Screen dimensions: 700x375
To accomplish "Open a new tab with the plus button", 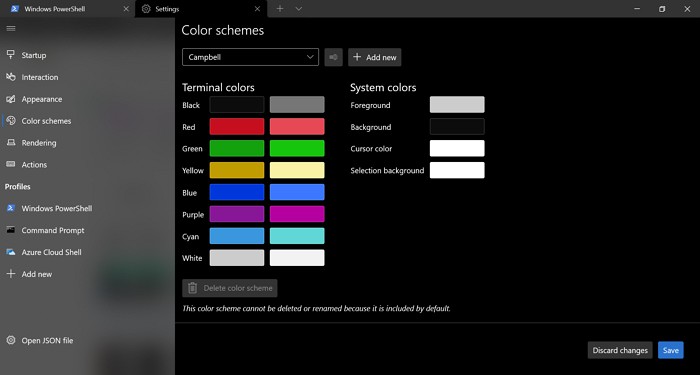I will (280, 8).
